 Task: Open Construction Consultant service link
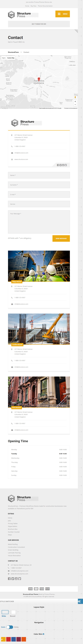coord(16,547)
